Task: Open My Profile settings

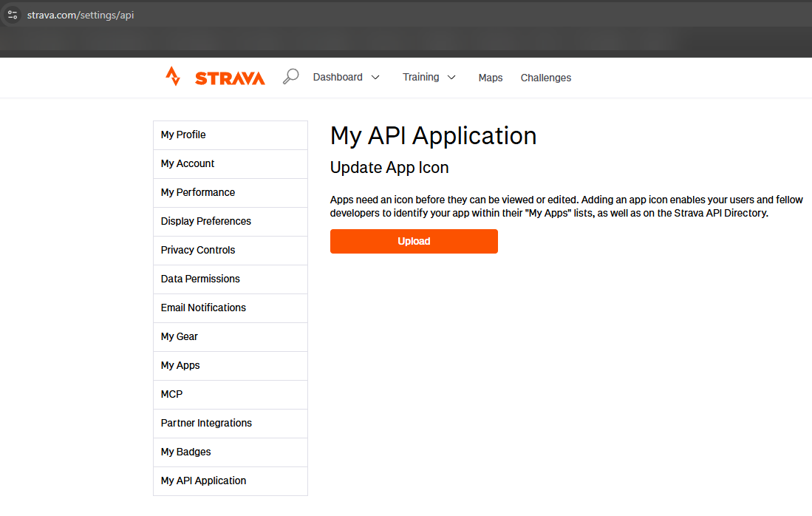Action: (x=231, y=135)
